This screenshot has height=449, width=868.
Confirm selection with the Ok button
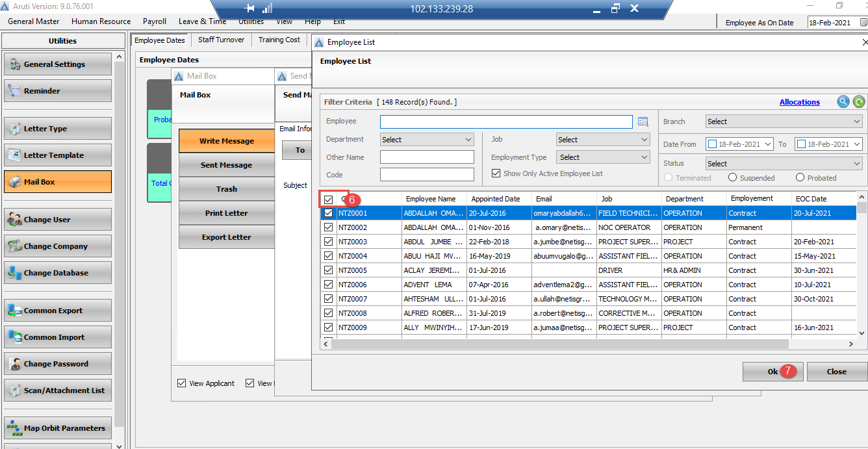tap(768, 371)
